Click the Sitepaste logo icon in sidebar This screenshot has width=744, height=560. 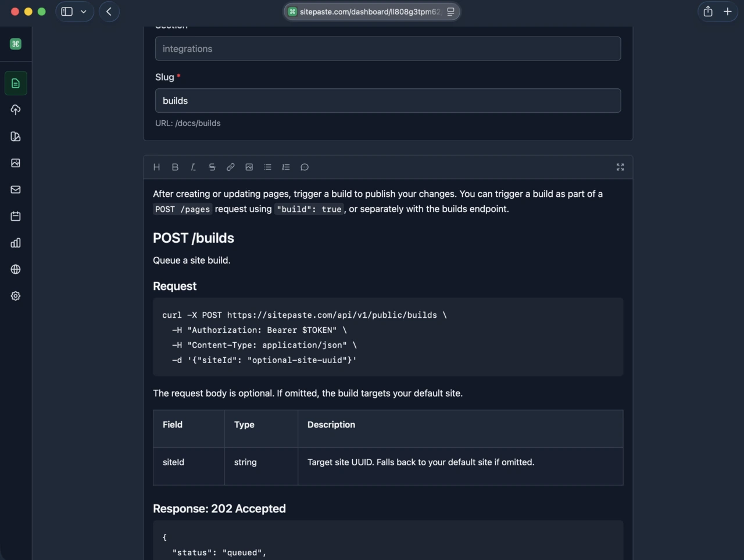point(16,44)
